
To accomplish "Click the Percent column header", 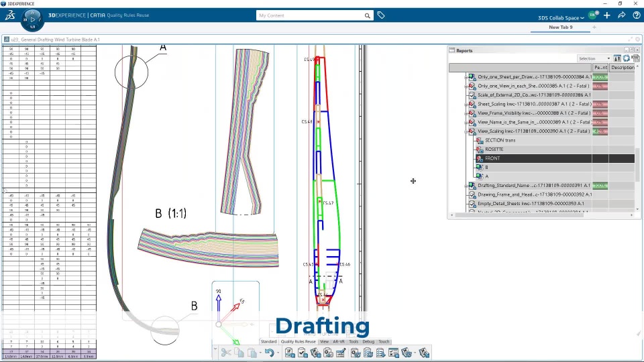I will coord(600,67).
